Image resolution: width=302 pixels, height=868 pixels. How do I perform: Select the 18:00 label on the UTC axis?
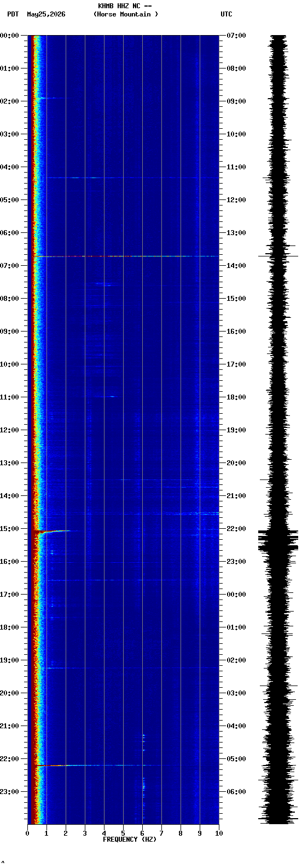(x=236, y=397)
